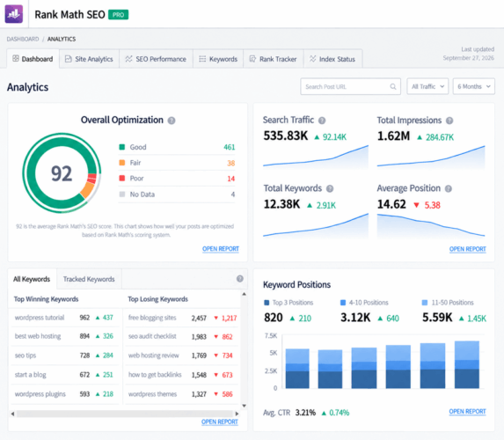
Task: Open the 6 Months period dropdown
Action: (474, 86)
